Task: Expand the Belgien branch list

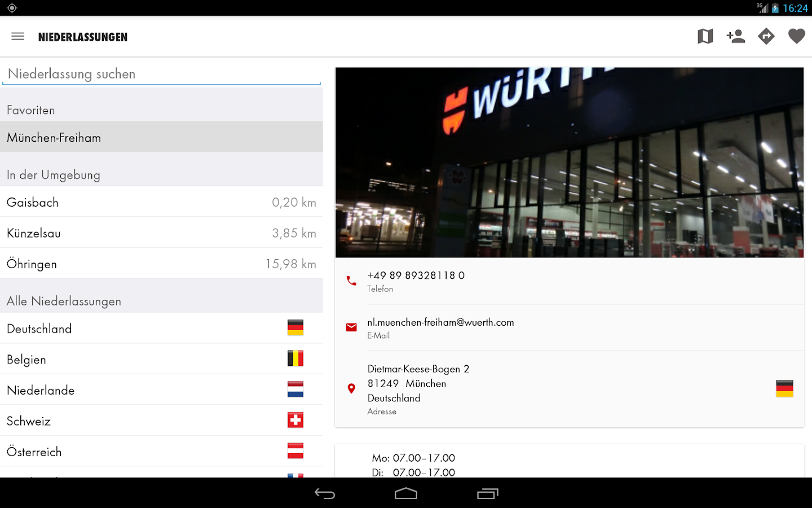Action: tap(161, 359)
